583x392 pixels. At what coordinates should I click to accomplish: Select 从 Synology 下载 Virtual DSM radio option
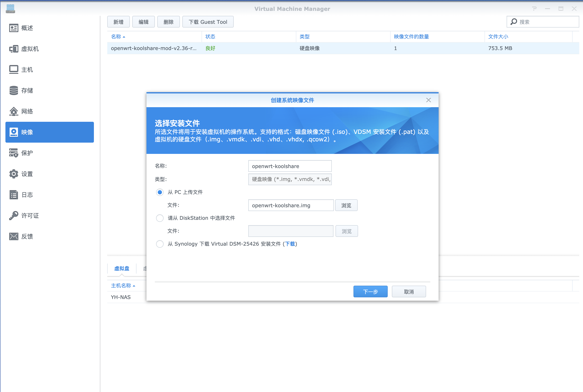tap(160, 244)
